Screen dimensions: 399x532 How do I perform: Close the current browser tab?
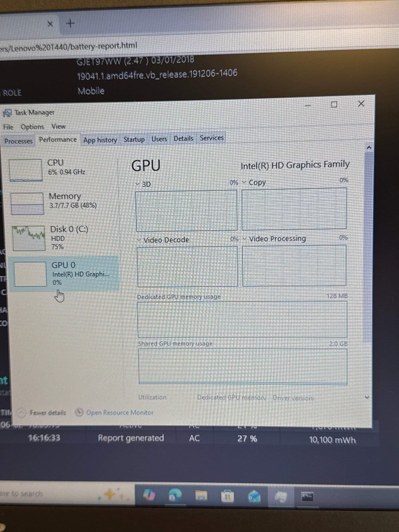coord(50,24)
